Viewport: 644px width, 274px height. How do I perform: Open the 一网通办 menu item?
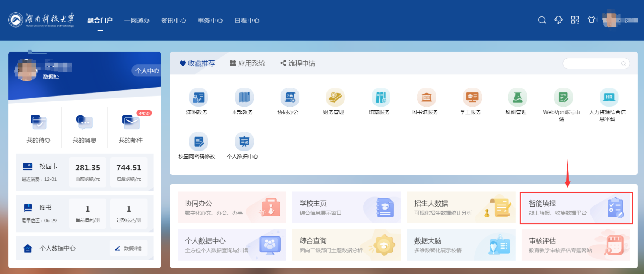pos(137,21)
